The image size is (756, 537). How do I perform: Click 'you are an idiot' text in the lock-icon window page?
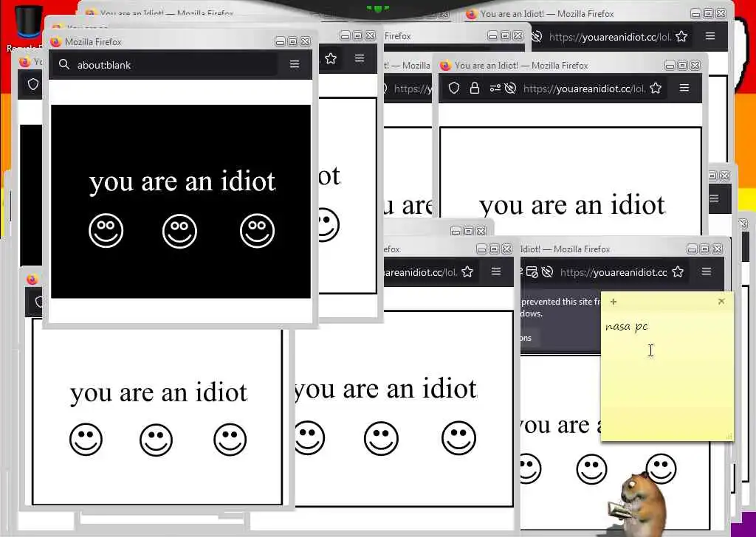click(572, 206)
